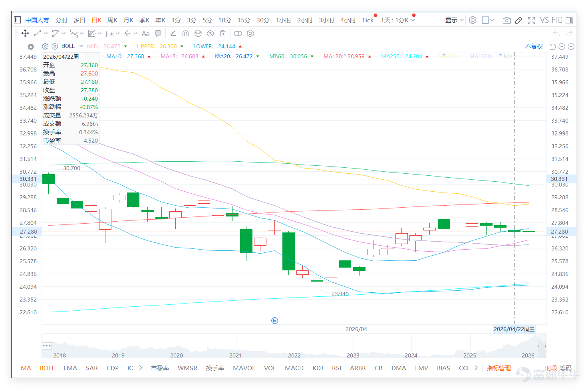Select the wave pattern drawing tool
Screen dimensions: 588x389
click(x=73, y=34)
